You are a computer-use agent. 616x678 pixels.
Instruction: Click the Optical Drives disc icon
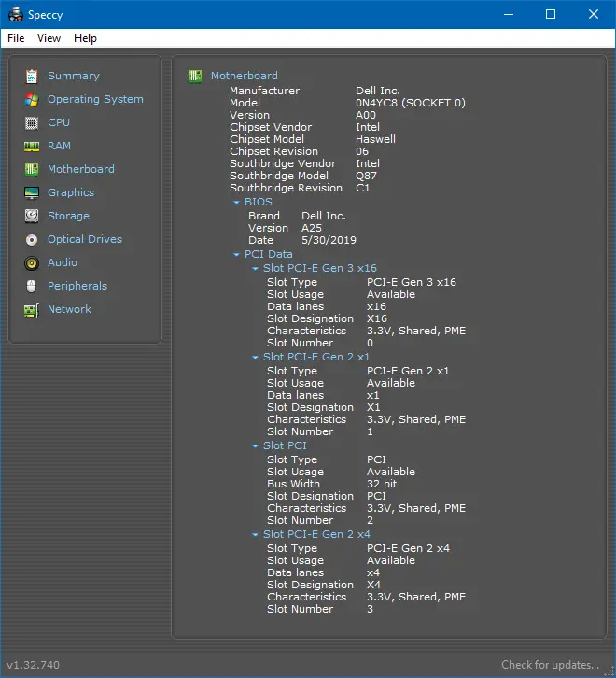pyautogui.click(x=32, y=240)
